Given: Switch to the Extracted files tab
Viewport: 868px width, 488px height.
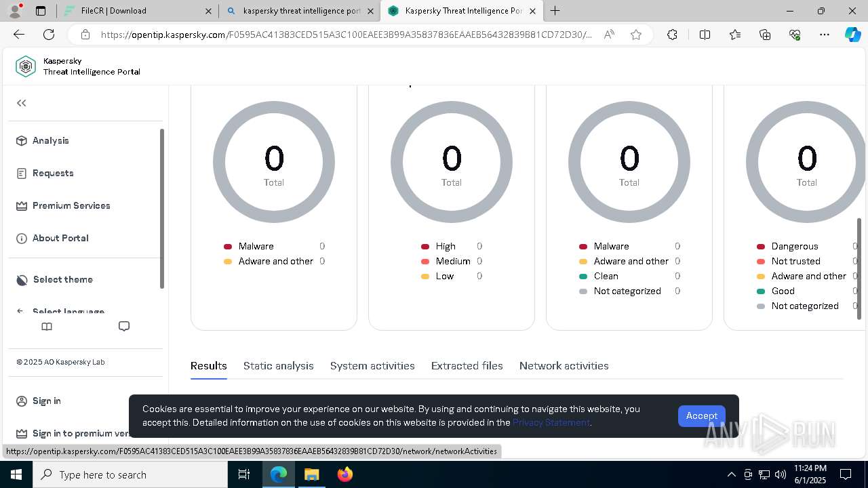Looking at the screenshot, I should click(x=467, y=365).
